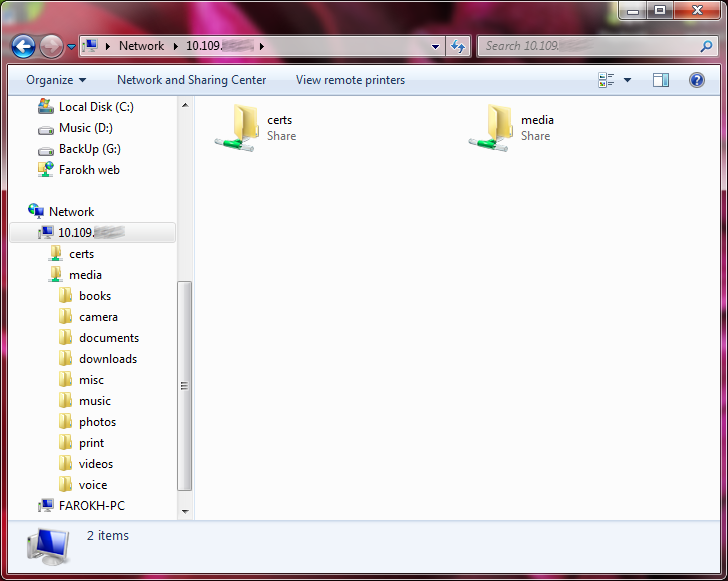This screenshot has height=581, width=728.
Task: Open the music folder in tree
Action: (95, 401)
